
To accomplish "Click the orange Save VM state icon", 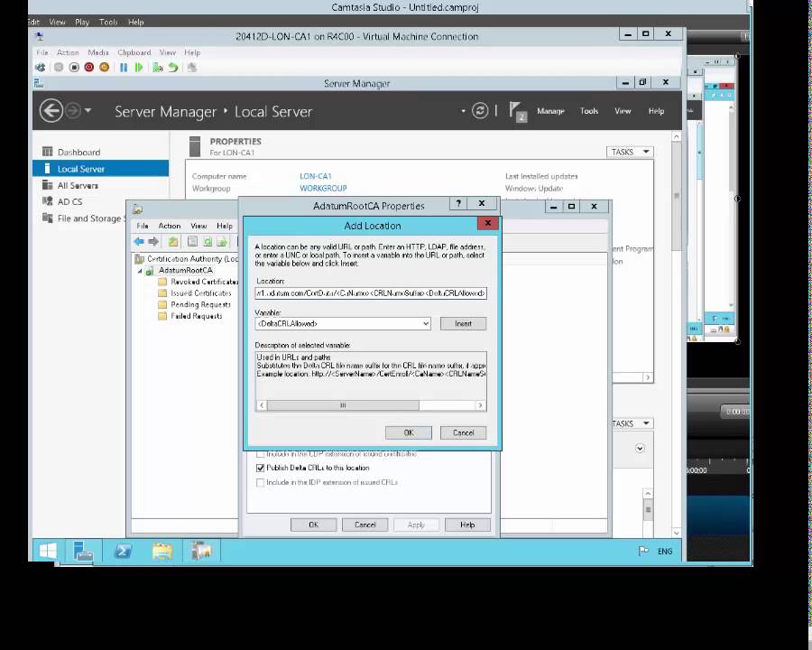I will click(x=104, y=68).
